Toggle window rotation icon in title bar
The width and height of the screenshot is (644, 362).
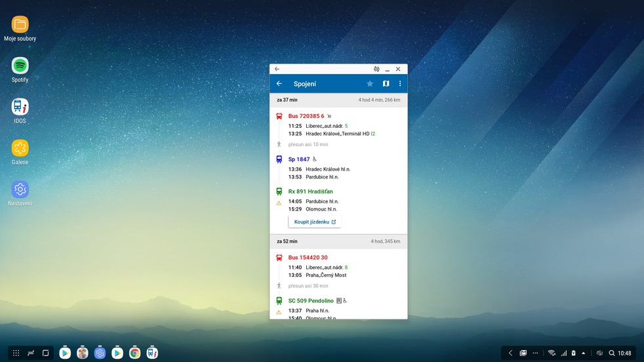376,69
